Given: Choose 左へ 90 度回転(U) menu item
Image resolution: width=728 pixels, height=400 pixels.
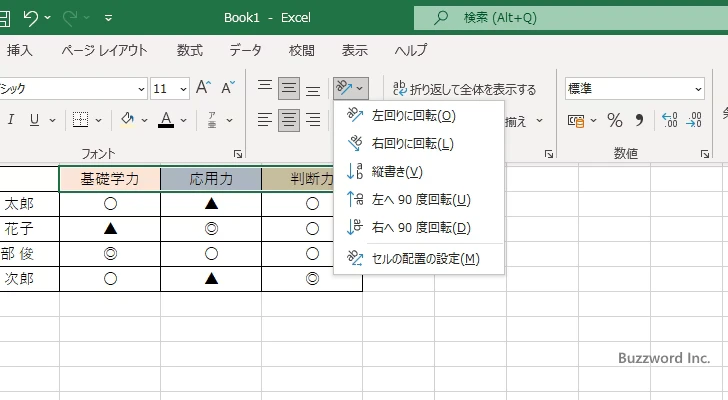Looking at the screenshot, I should [x=419, y=200].
